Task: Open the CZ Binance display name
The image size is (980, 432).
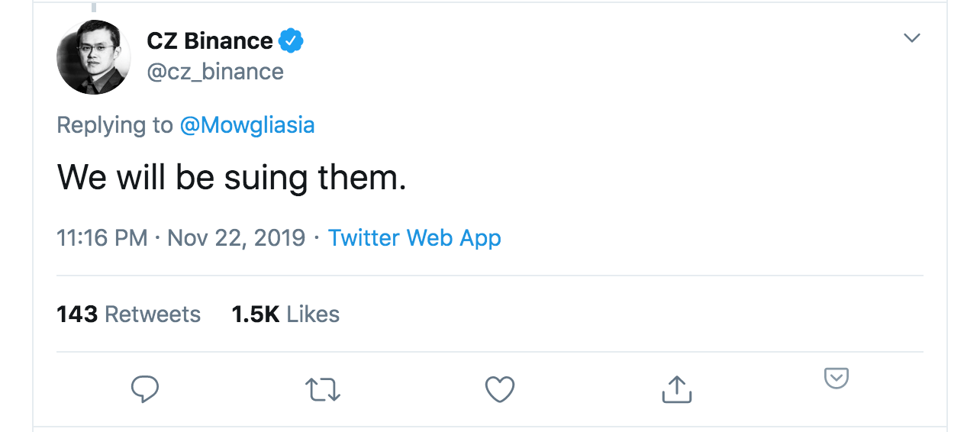Action: 210,41
